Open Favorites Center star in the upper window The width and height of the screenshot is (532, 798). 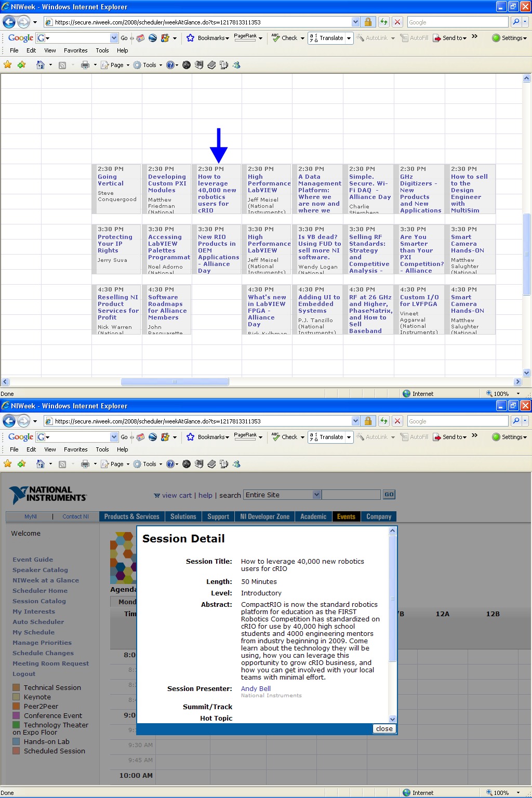point(8,65)
